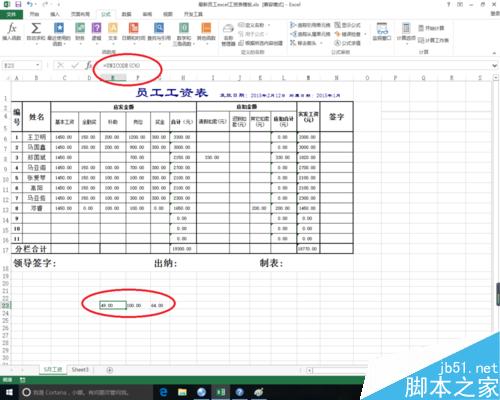500x400 pixels.
Task: Click Create from Selection
Action: 261,43
